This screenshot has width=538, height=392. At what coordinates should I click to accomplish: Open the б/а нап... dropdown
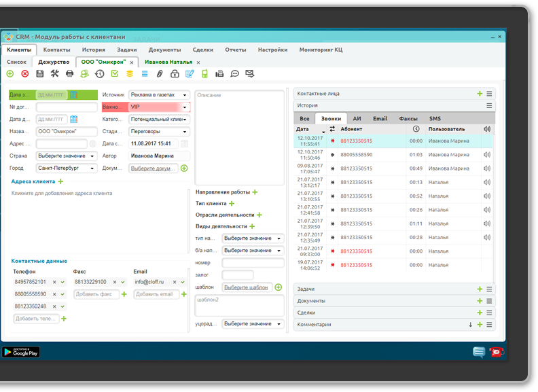[x=253, y=251]
